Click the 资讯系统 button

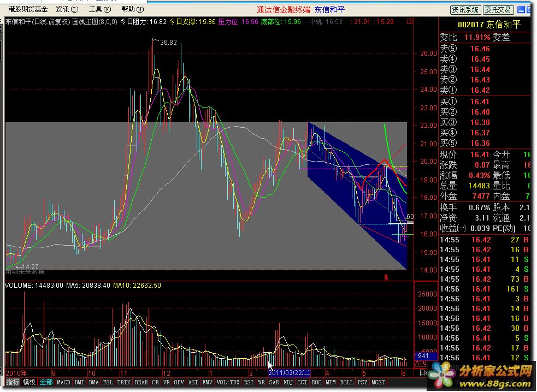click(465, 10)
